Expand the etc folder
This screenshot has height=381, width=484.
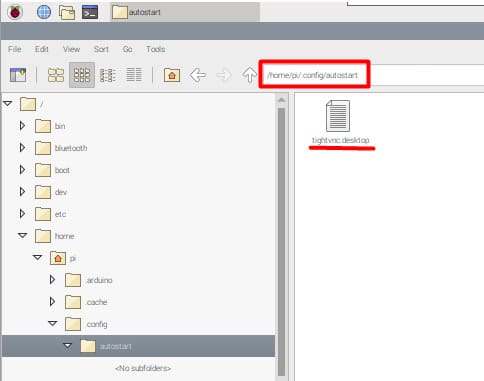click(x=22, y=214)
